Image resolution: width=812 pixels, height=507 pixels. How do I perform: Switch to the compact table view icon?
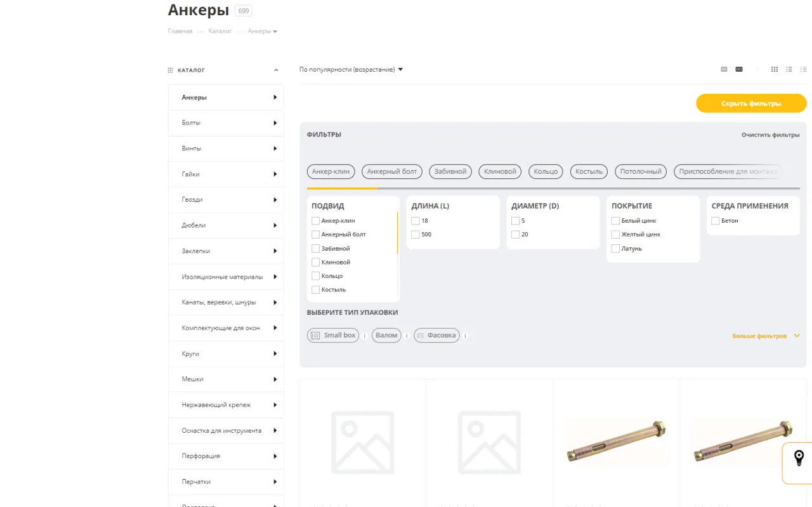tap(803, 69)
